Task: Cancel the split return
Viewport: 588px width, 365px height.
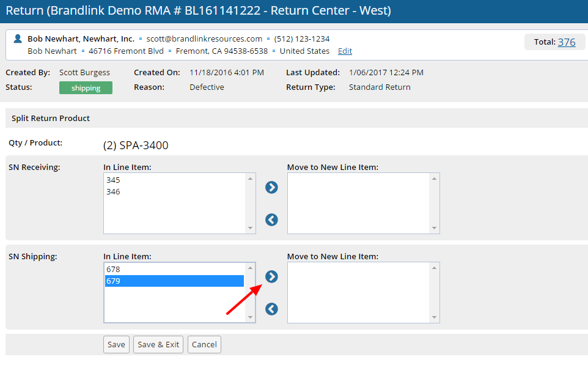Action: pyautogui.click(x=204, y=345)
